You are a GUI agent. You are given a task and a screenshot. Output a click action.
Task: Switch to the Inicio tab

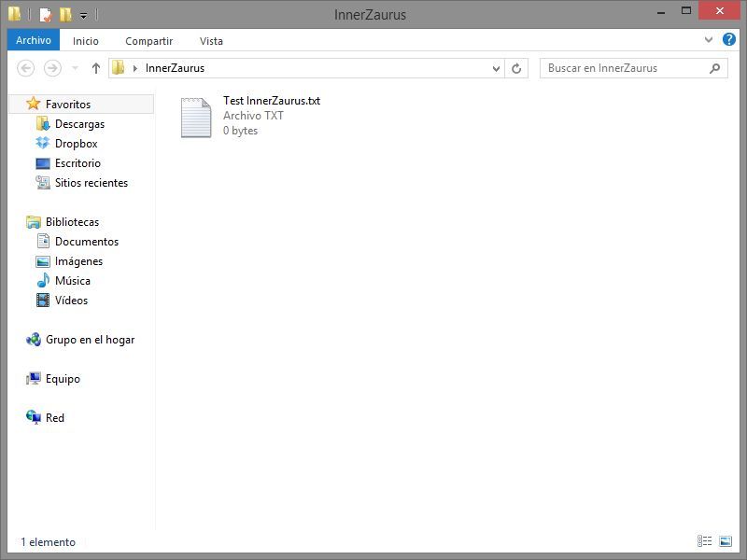coord(86,41)
